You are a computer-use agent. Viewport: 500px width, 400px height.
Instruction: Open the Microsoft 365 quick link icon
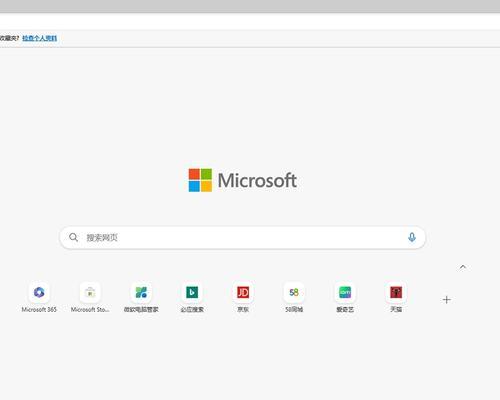39,292
